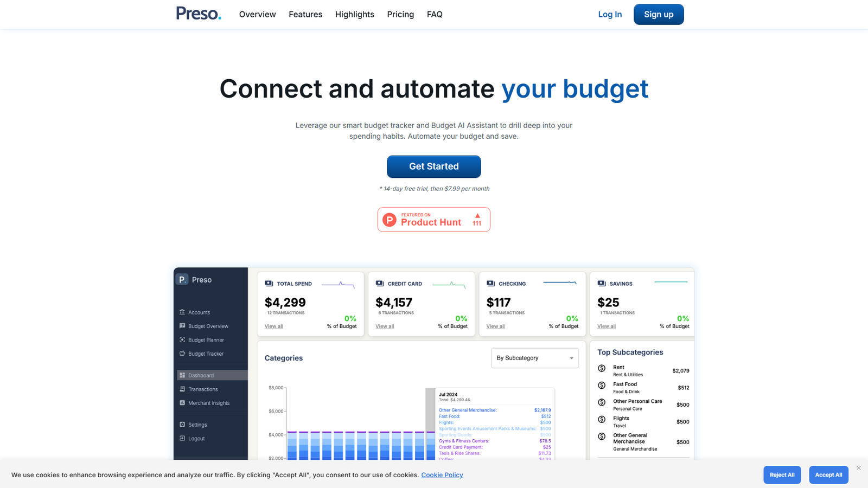Open Merchant Insights
Screen dimensions: 868x488
(x=208, y=403)
